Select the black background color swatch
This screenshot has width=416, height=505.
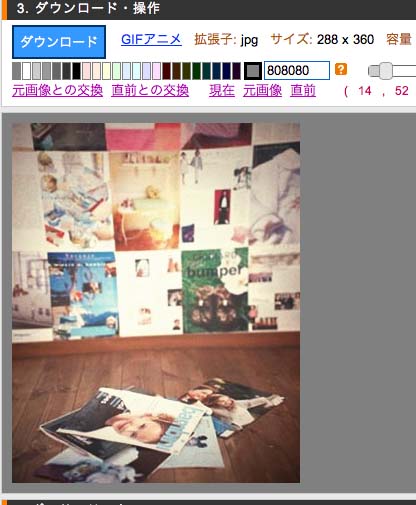pos(76,71)
